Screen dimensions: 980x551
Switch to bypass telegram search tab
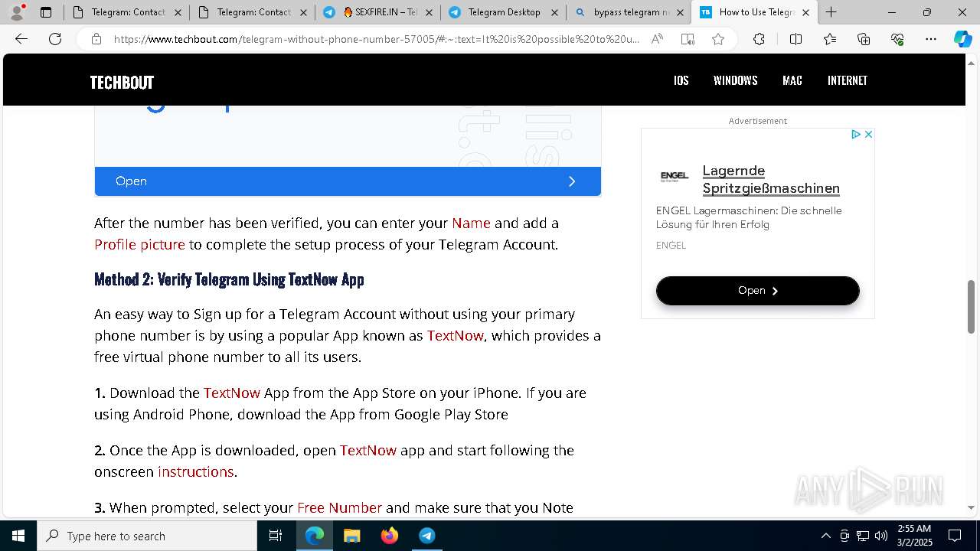[x=629, y=12]
